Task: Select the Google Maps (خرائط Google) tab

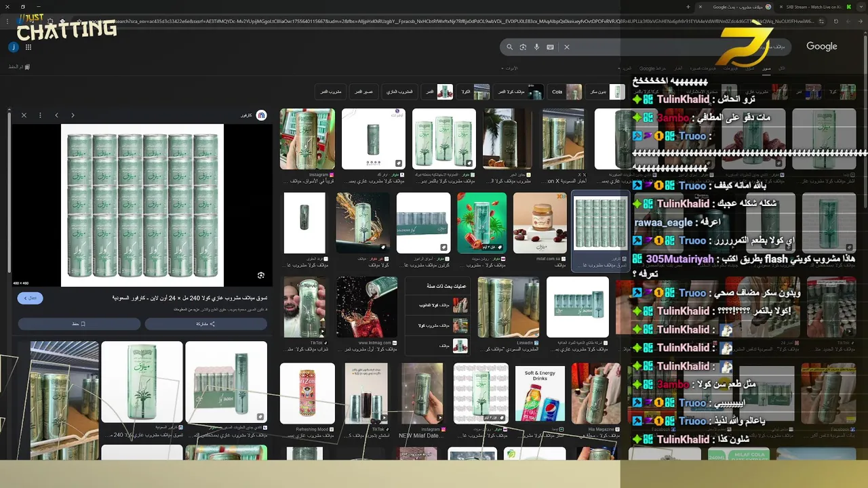Action: click(x=652, y=68)
